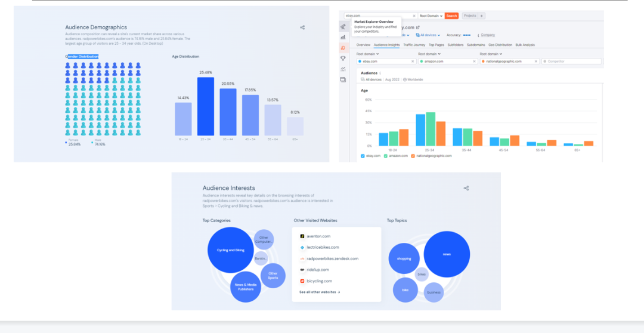Screen dimensions: 644x333
Task: Toggle the amazon.com chart legend checkbox
Action: coord(386,156)
